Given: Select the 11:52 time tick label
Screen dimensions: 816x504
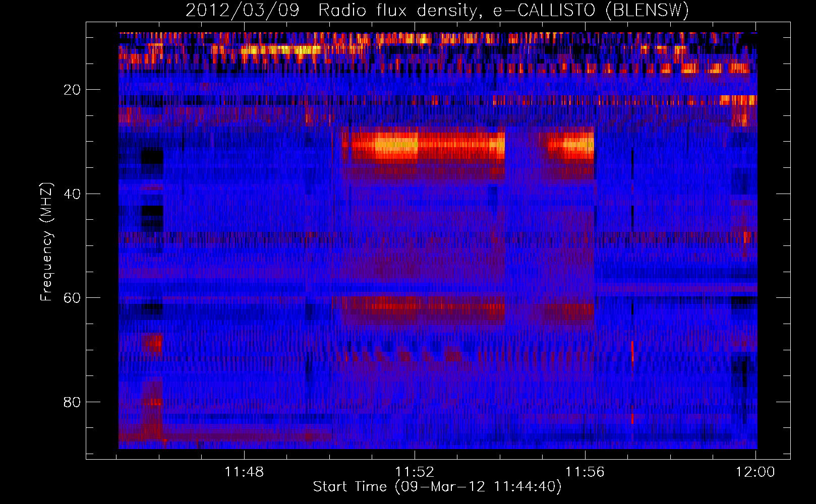Looking at the screenshot, I should point(415,472).
